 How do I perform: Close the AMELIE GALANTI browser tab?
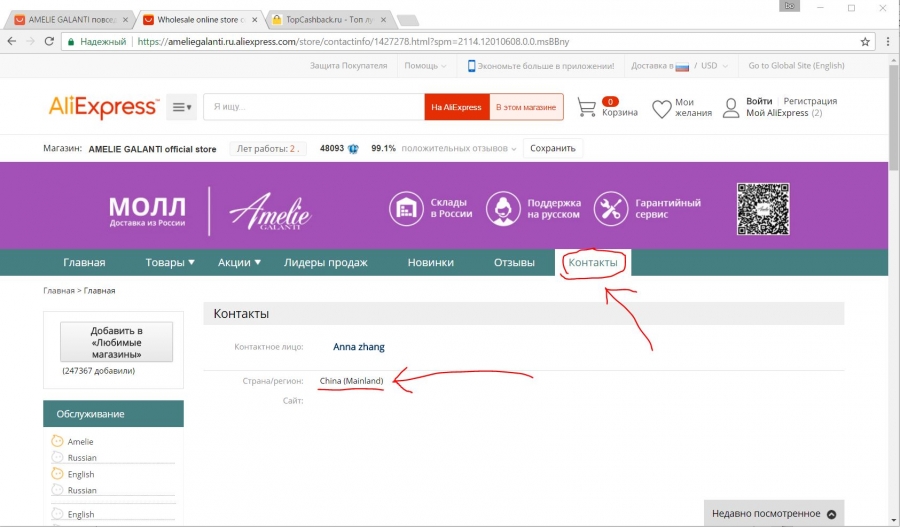coord(126,20)
